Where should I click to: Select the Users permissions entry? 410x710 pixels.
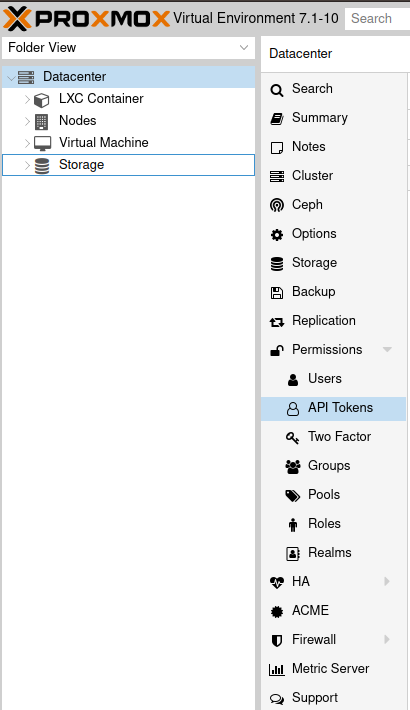333,379
